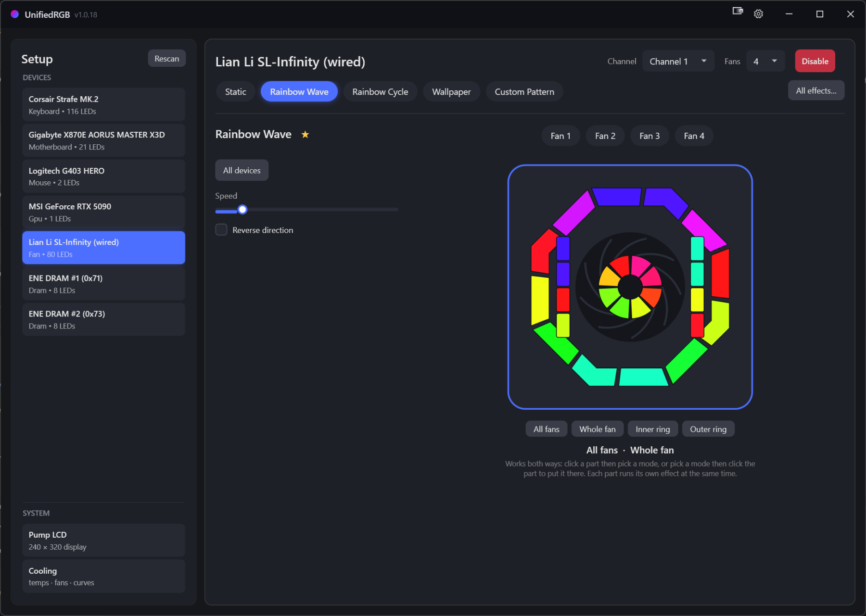
Task: Select ENE DRAM #2 (0x73) device
Action: (103, 319)
